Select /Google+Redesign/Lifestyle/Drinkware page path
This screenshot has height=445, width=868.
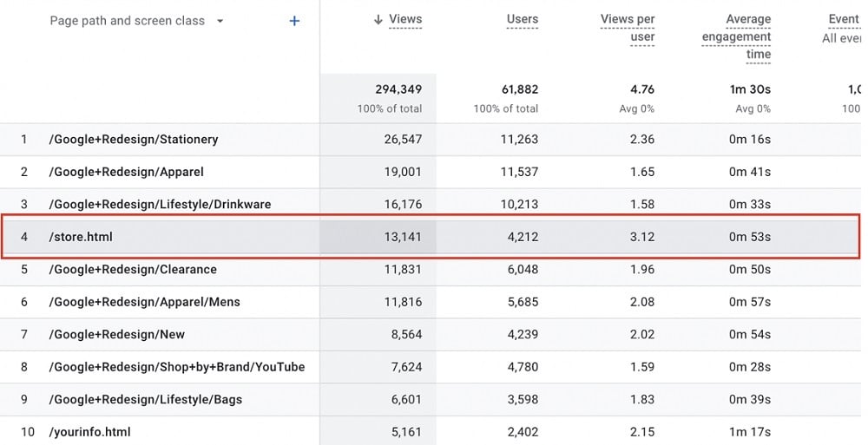(160, 204)
